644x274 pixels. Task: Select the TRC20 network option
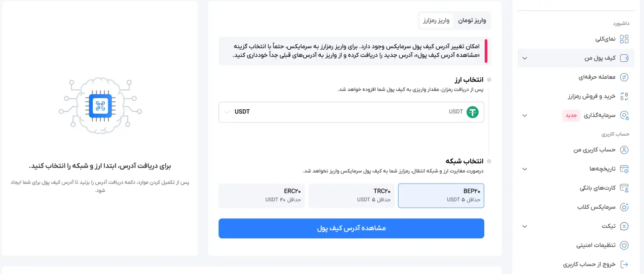coord(351,195)
